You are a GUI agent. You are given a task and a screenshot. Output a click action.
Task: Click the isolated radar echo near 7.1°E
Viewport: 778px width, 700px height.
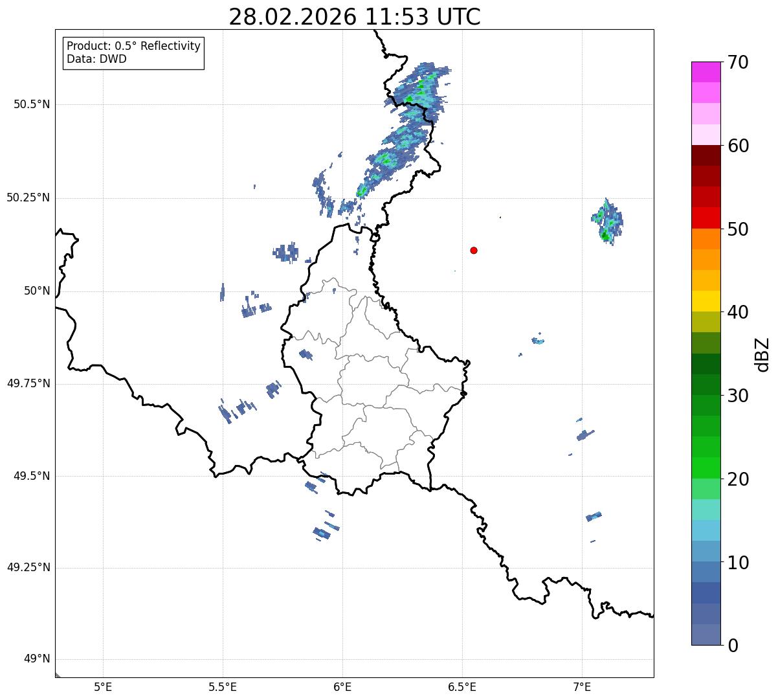(x=607, y=221)
